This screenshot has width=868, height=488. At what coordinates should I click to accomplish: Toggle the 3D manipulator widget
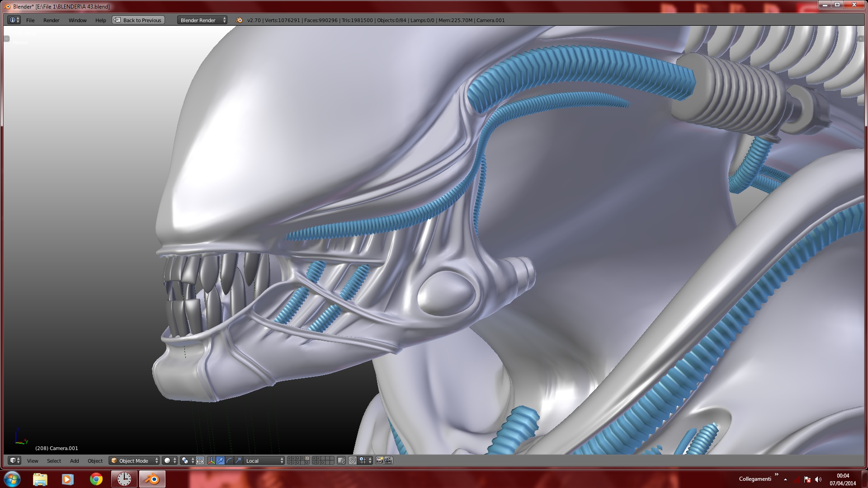211,460
